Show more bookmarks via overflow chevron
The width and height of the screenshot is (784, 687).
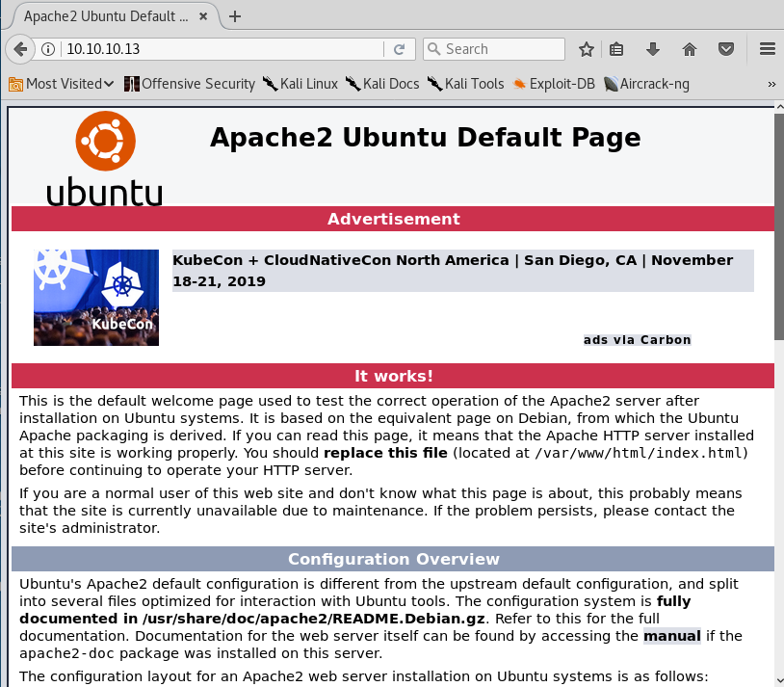coord(771,84)
